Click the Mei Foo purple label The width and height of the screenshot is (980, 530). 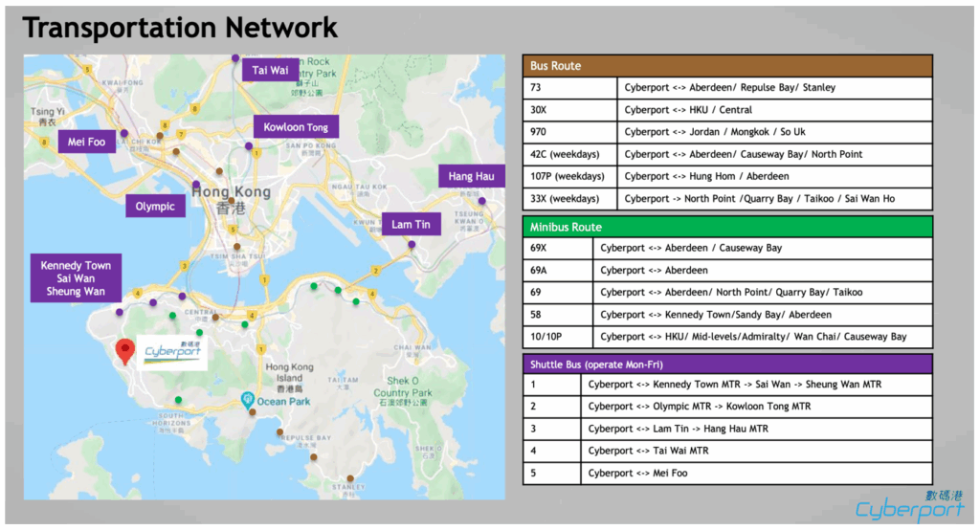(87, 143)
